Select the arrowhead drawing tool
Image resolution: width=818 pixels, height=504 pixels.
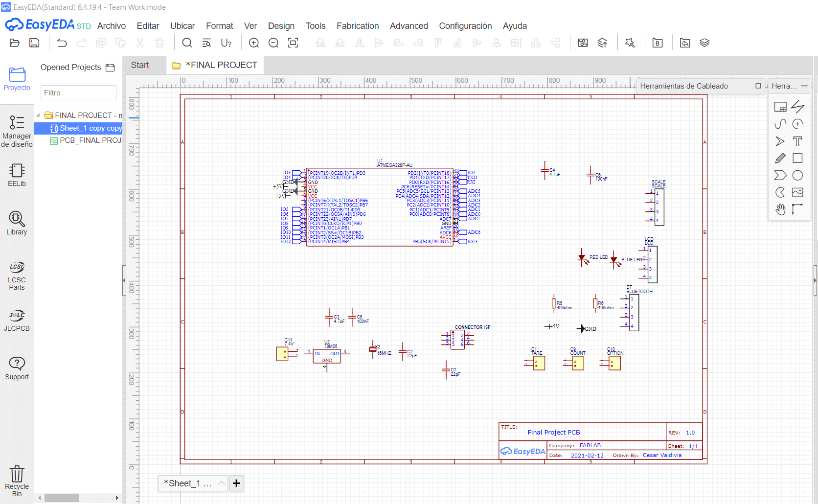[780, 141]
